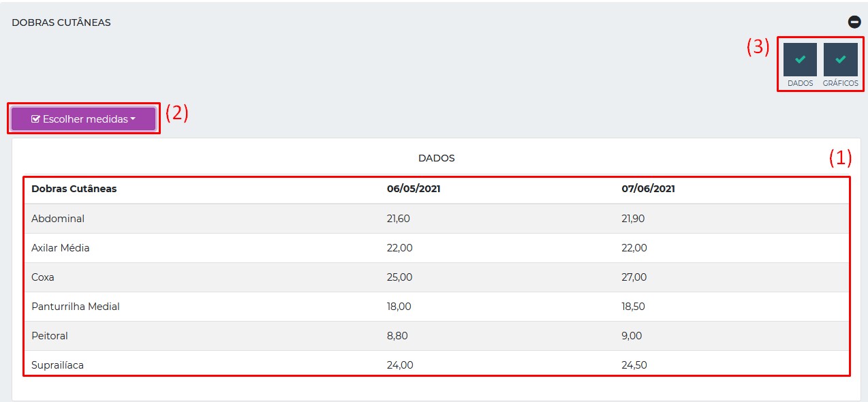
Task: Open the Escolher medidas dropdown
Action: coord(84,119)
